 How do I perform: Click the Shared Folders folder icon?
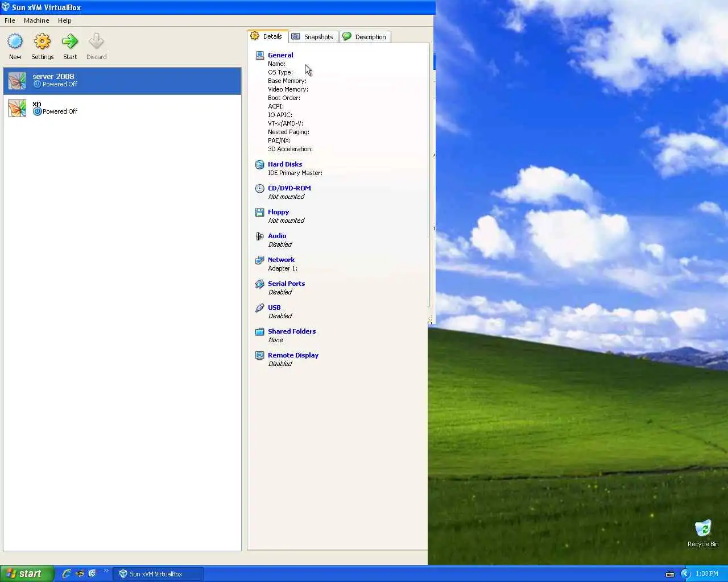click(x=260, y=331)
